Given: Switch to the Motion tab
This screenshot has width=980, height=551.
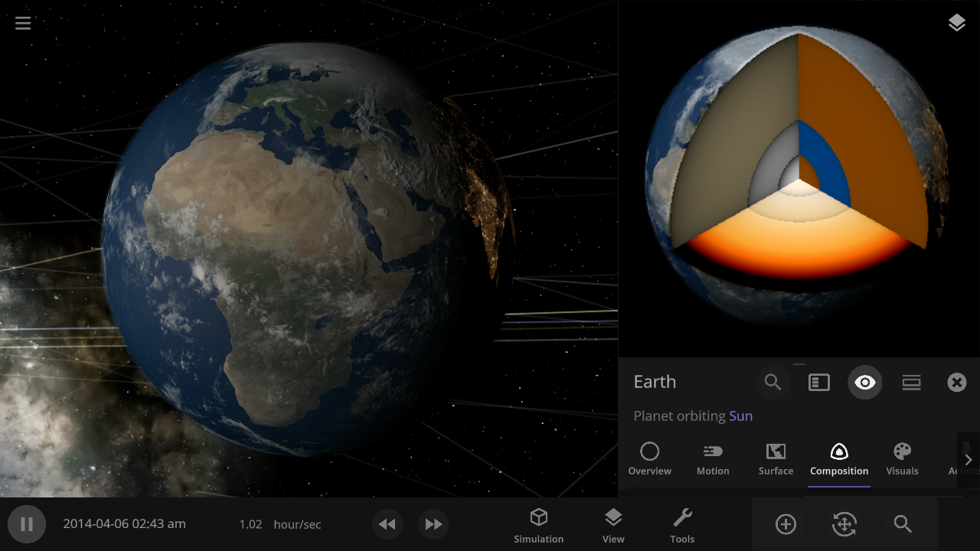Looking at the screenshot, I should [x=713, y=459].
